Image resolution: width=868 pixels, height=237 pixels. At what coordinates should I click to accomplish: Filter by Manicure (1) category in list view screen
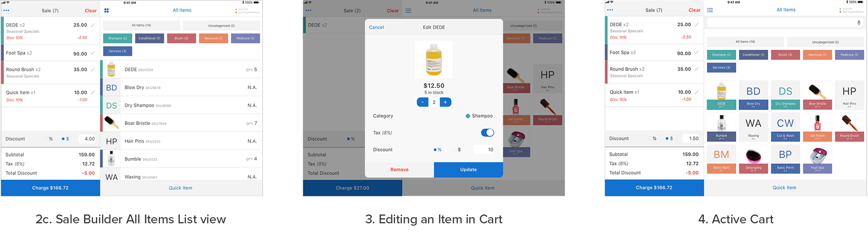point(213,38)
